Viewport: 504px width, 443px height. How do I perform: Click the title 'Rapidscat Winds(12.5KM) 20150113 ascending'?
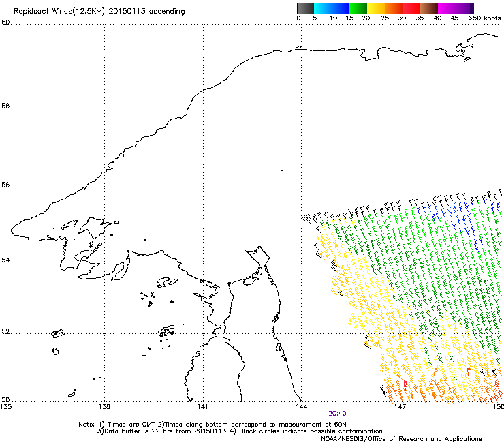tap(99, 12)
